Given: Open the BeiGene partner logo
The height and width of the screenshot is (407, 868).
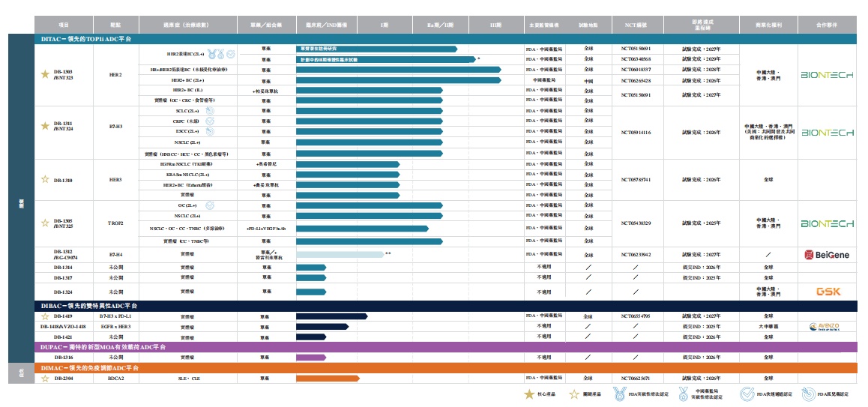Looking at the screenshot, I should 826,255.
